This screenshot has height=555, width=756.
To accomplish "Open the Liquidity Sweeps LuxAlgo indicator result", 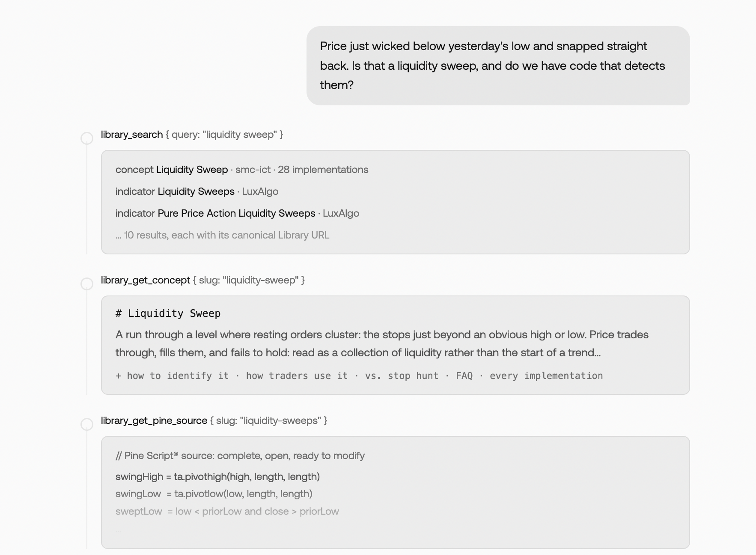I will point(197,191).
